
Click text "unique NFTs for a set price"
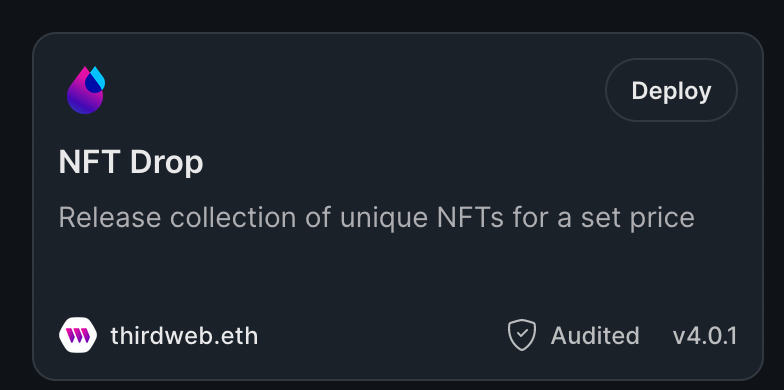point(517,218)
